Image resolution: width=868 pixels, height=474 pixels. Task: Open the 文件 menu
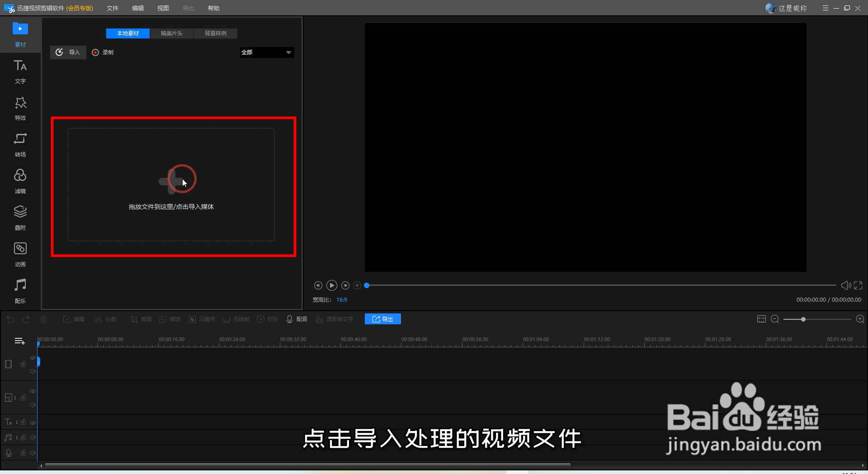pyautogui.click(x=112, y=8)
